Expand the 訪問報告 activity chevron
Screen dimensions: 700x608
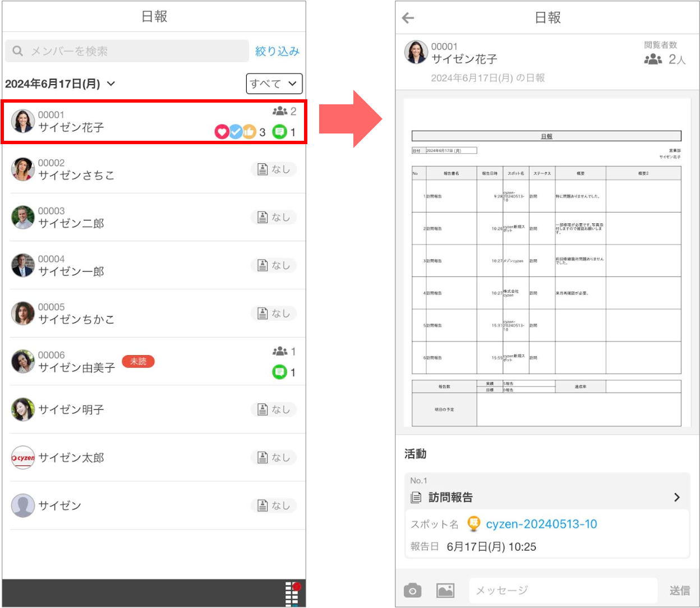(677, 497)
